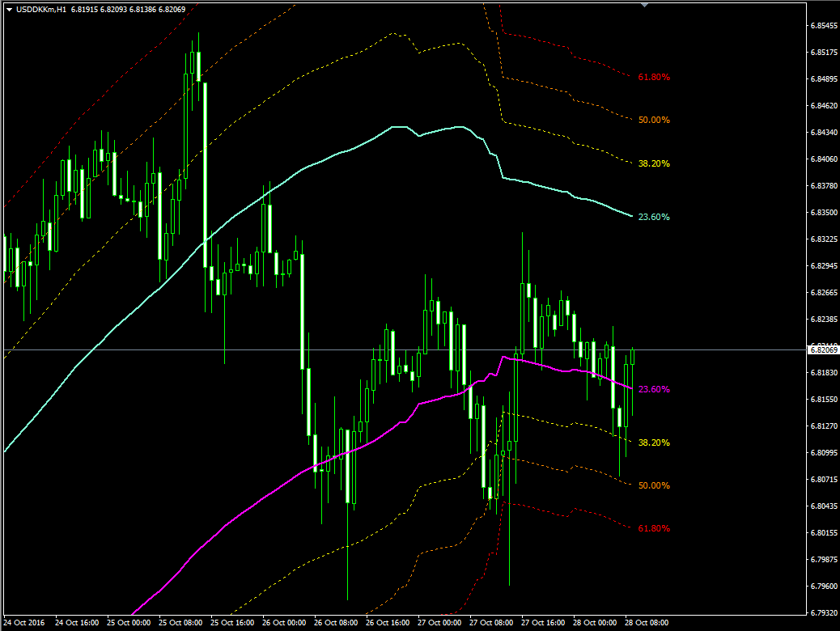
Task: Click the USDDKKm,H1 symbol title text
Action: pos(41,9)
